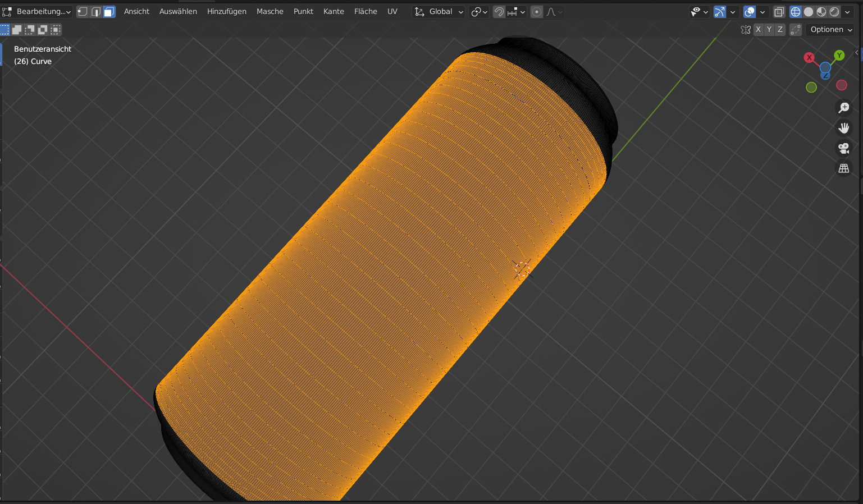This screenshot has width=863, height=504.
Task: Switch perspective/orthographic with grid icon
Action: click(843, 168)
